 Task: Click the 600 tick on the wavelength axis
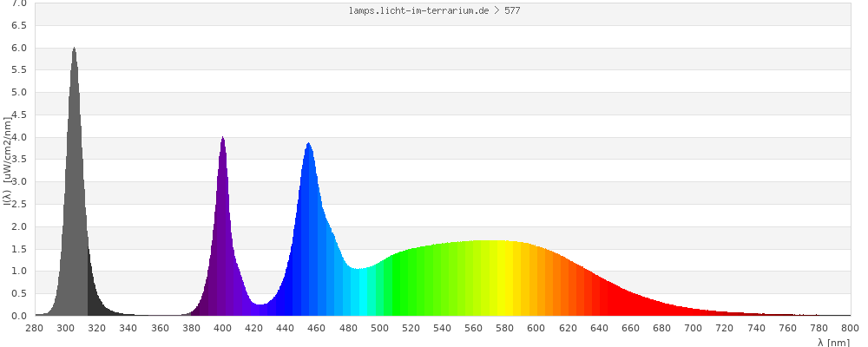point(536,328)
